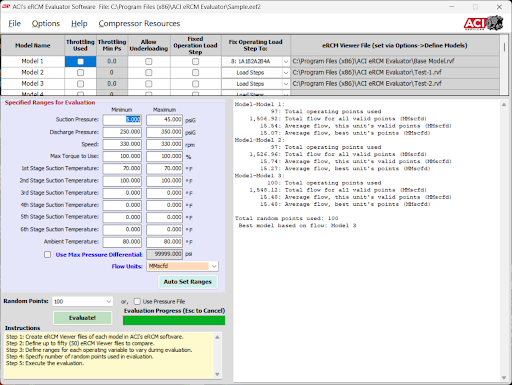
Task: Open the File menu
Action: coord(14,23)
